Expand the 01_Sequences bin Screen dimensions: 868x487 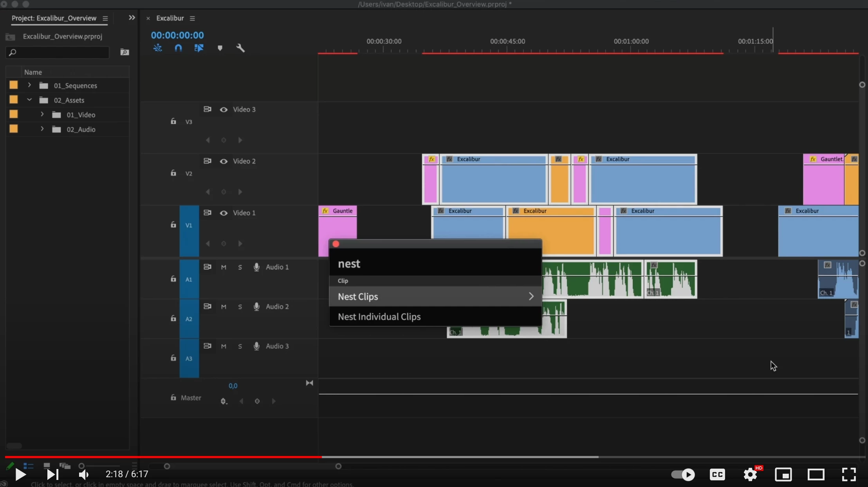(x=29, y=85)
